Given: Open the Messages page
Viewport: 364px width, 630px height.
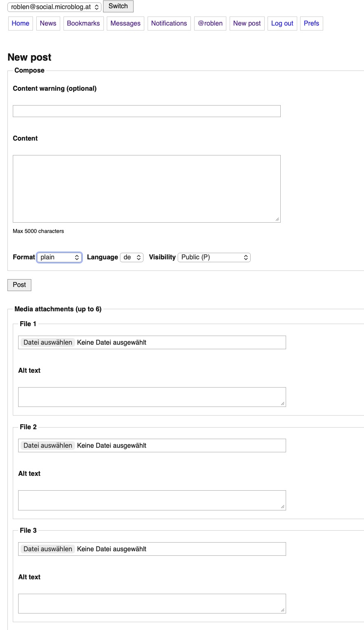Looking at the screenshot, I should (x=125, y=24).
